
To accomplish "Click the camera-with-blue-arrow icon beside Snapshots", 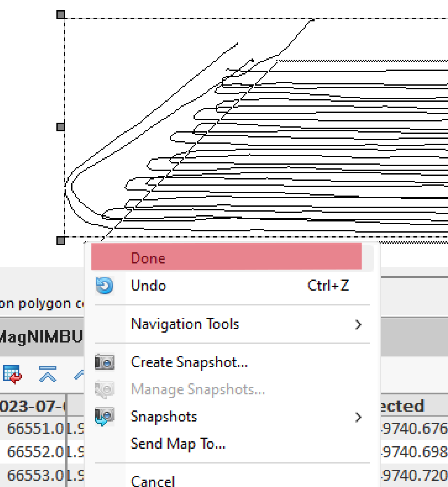I will 104,417.
